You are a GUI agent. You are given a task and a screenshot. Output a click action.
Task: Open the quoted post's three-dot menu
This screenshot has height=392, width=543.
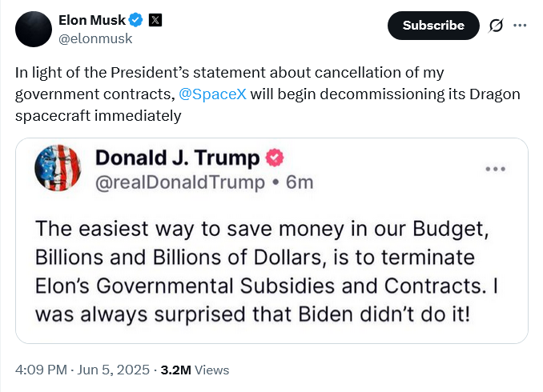tap(496, 169)
